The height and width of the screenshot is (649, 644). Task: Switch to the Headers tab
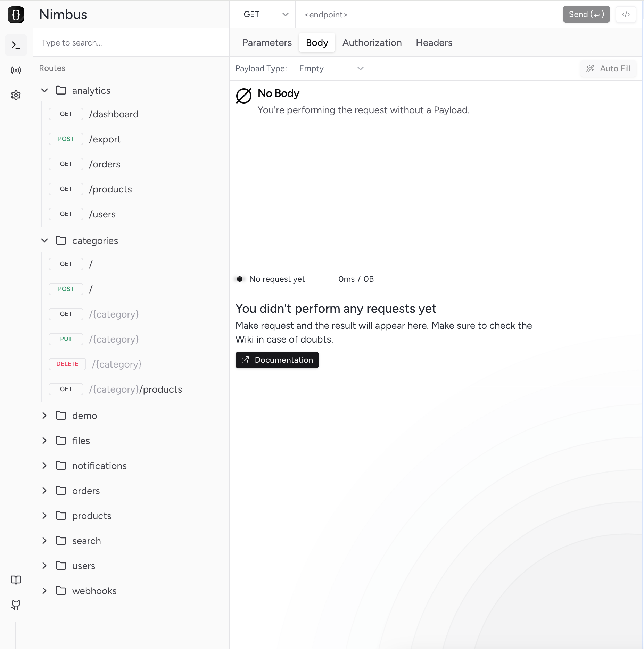[x=434, y=42]
